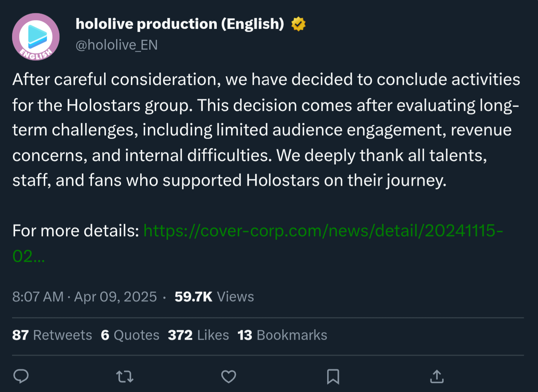Click the 13 Bookmarks count
Screen dimensions: 538x392
[282, 335]
